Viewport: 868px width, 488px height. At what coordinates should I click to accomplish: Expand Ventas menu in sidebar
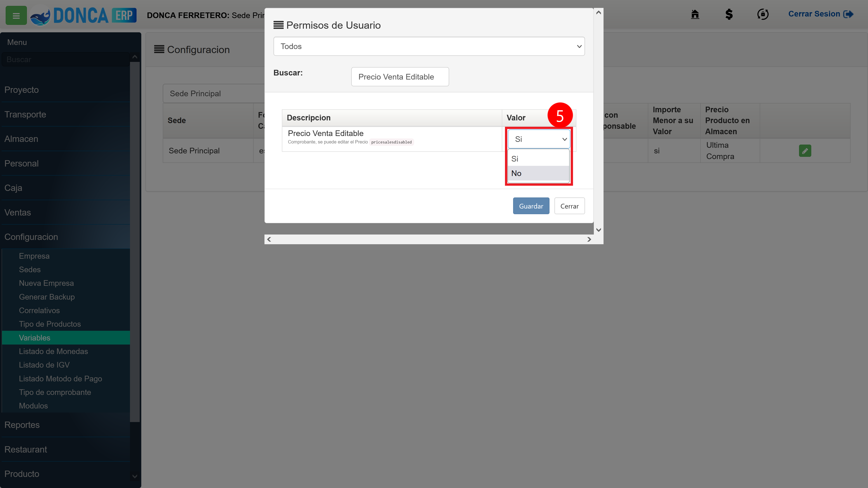(66, 213)
